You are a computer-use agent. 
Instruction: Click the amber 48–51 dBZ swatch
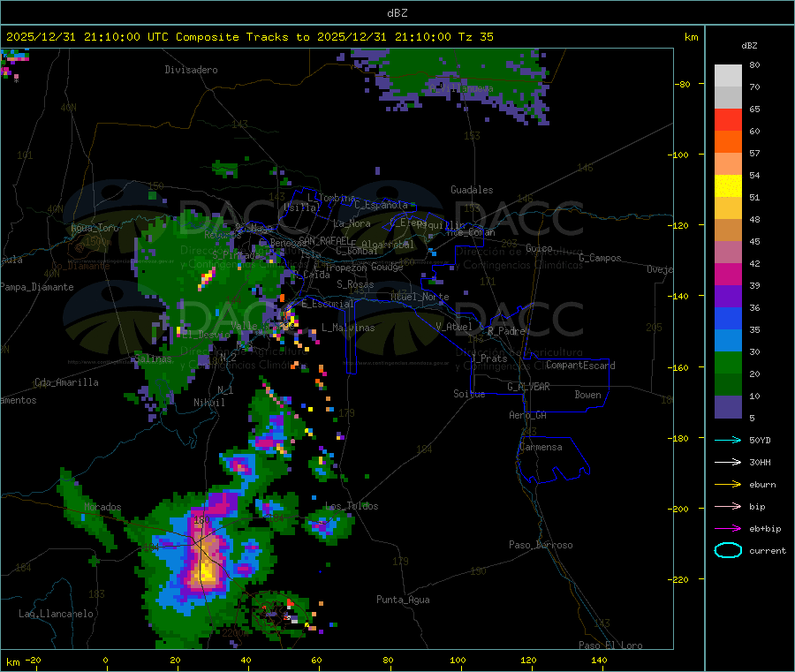(x=728, y=208)
